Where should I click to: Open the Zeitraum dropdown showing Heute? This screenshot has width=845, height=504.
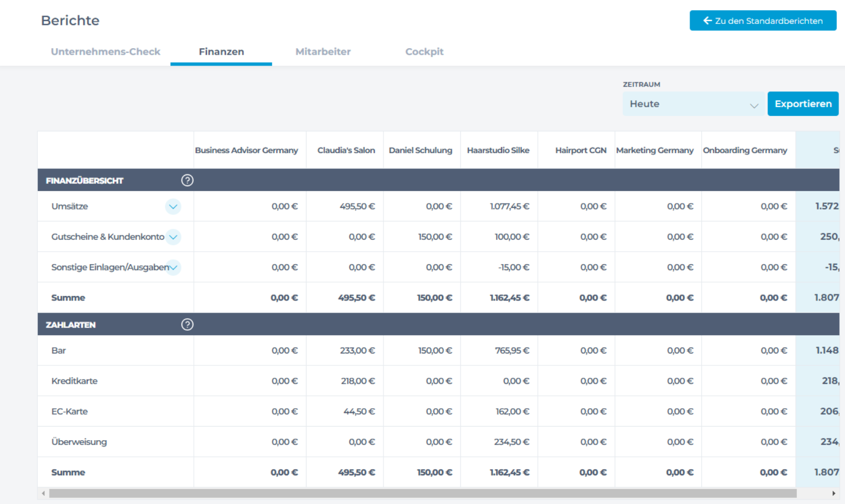point(693,104)
